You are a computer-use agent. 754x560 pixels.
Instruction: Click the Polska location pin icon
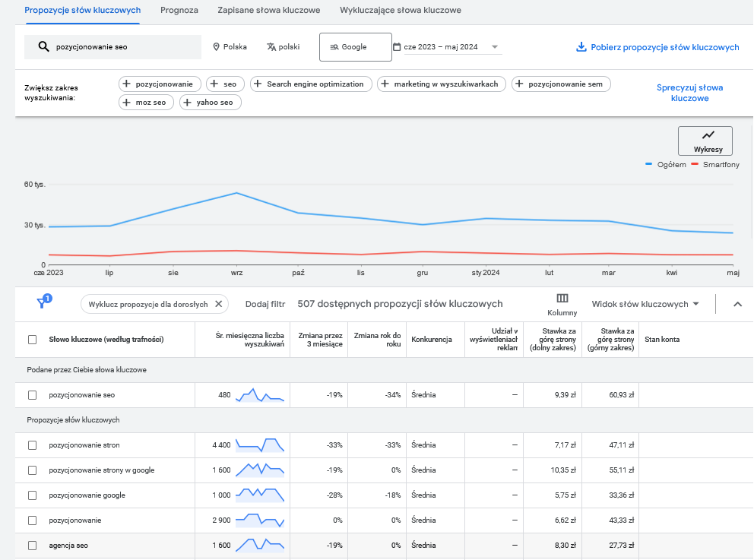click(x=216, y=46)
